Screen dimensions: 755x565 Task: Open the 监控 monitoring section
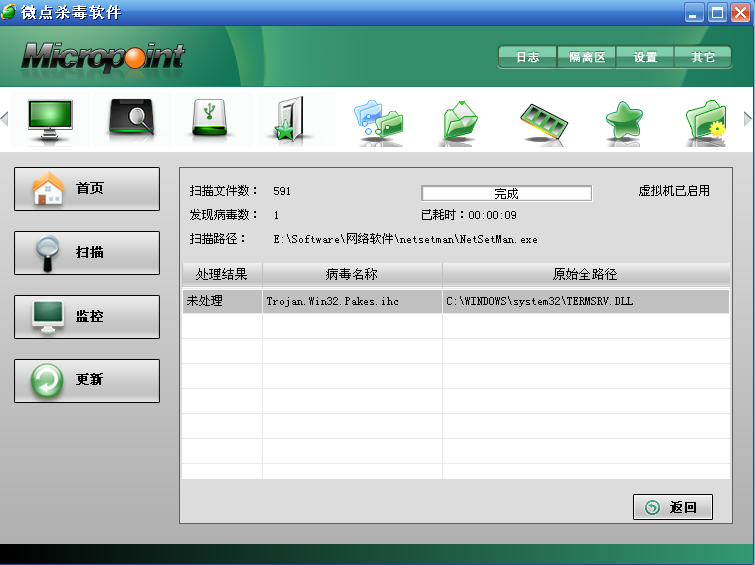point(87,317)
